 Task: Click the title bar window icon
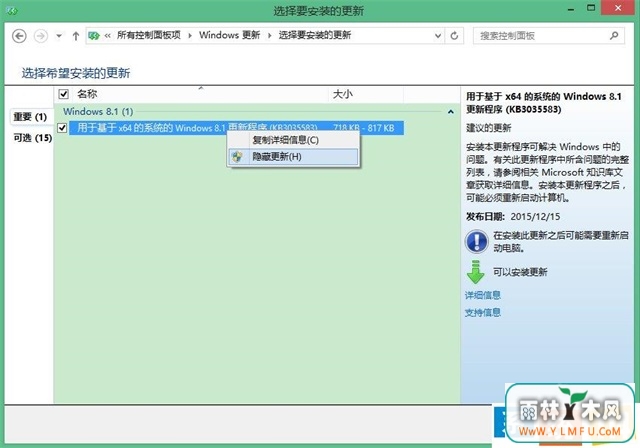[12, 11]
